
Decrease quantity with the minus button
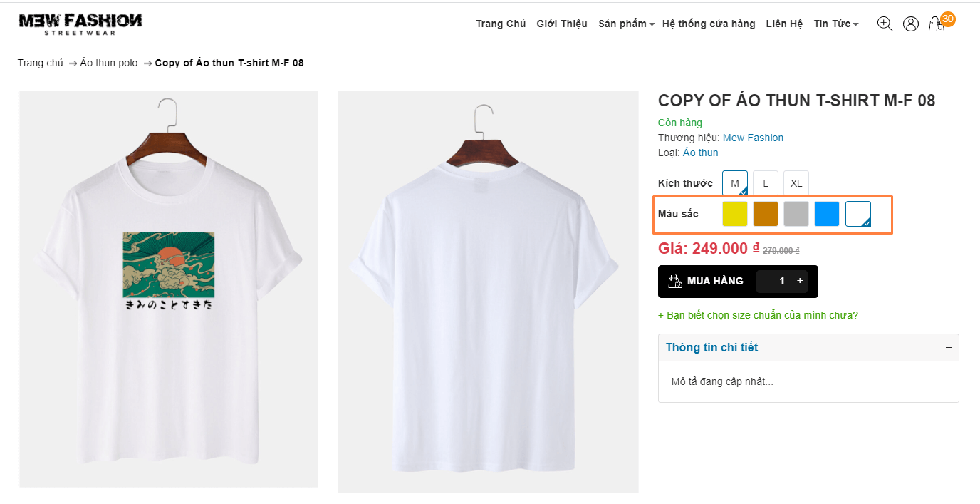(764, 282)
